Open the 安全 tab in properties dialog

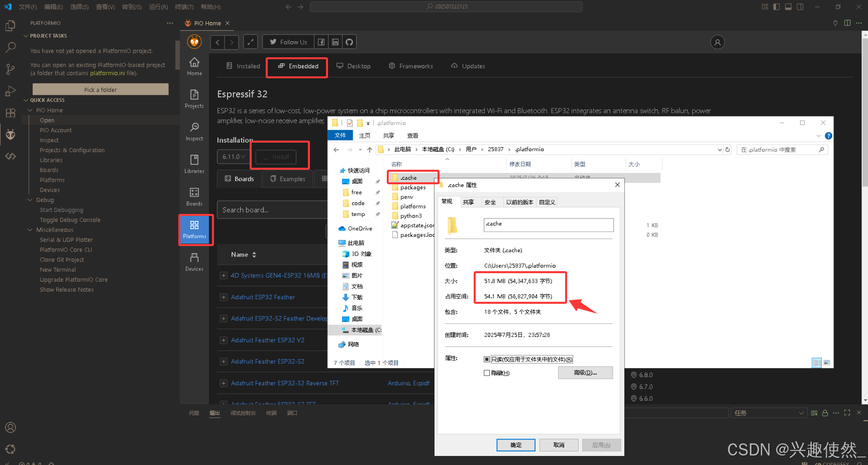490,202
